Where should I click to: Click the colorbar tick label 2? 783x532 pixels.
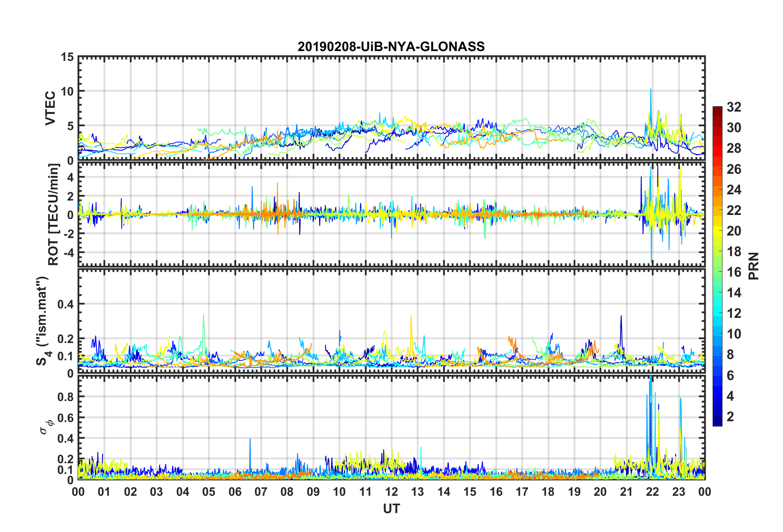click(x=730, y=417)
